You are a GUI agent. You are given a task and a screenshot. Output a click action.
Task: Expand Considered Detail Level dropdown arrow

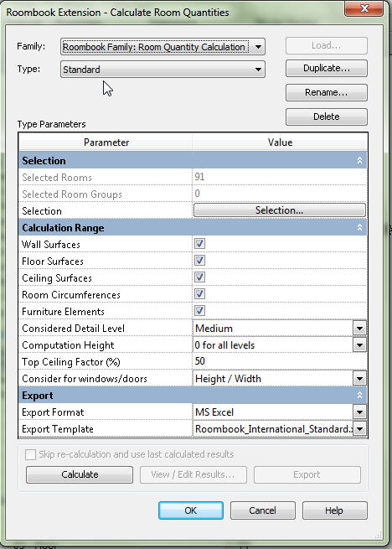tap(360, 329)
